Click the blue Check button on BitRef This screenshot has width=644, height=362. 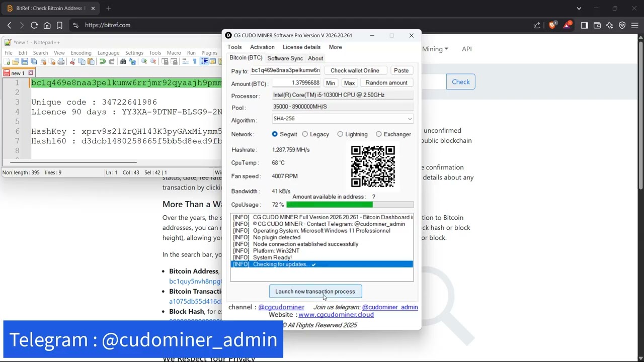click(x=460, y=82)
